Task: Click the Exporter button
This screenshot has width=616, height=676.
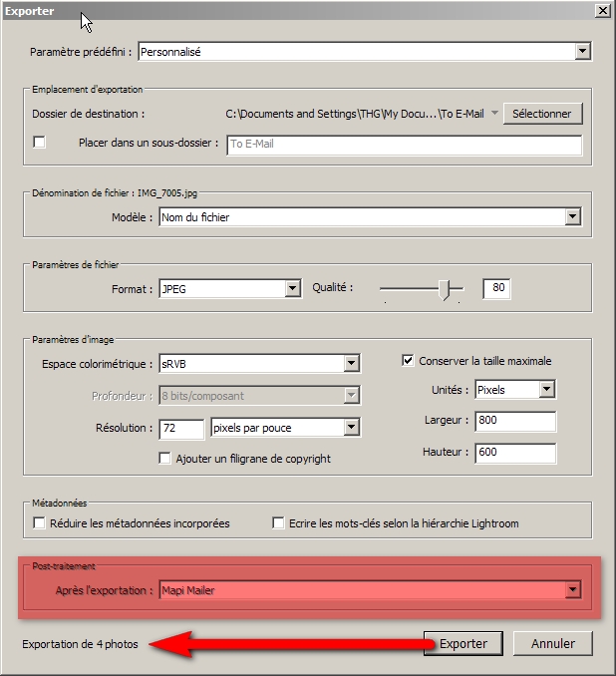Action: tap(463, 644)
